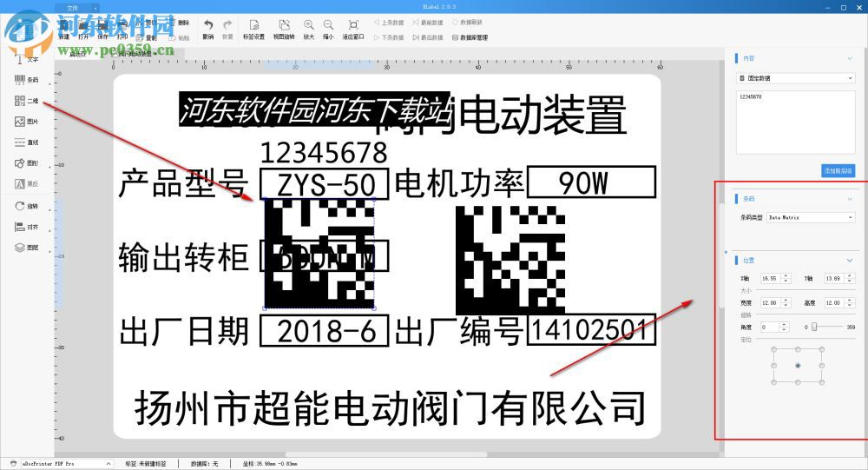Viewport: 868px width, 470px height.
Task: Click Data Refresh (数据刷新)
Action: [467, 23]
